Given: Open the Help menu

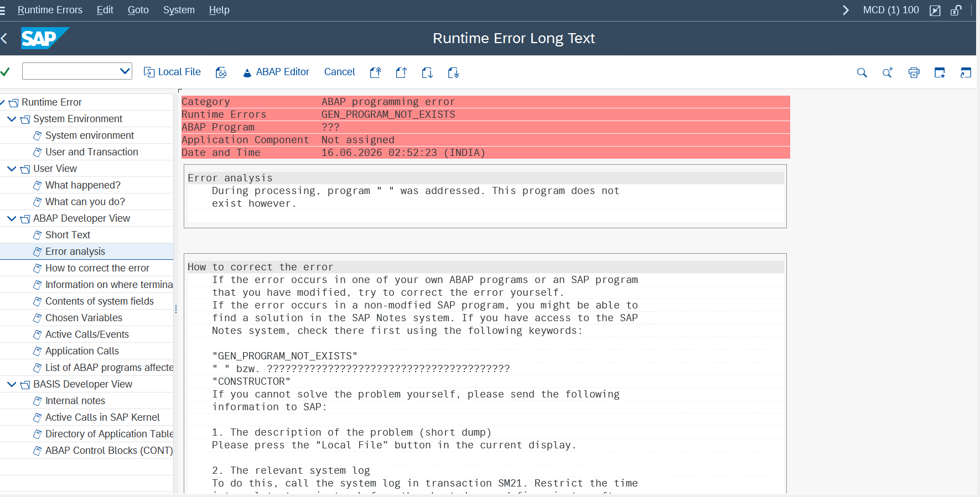Looking at the screenshot, I should pos(219,10).
